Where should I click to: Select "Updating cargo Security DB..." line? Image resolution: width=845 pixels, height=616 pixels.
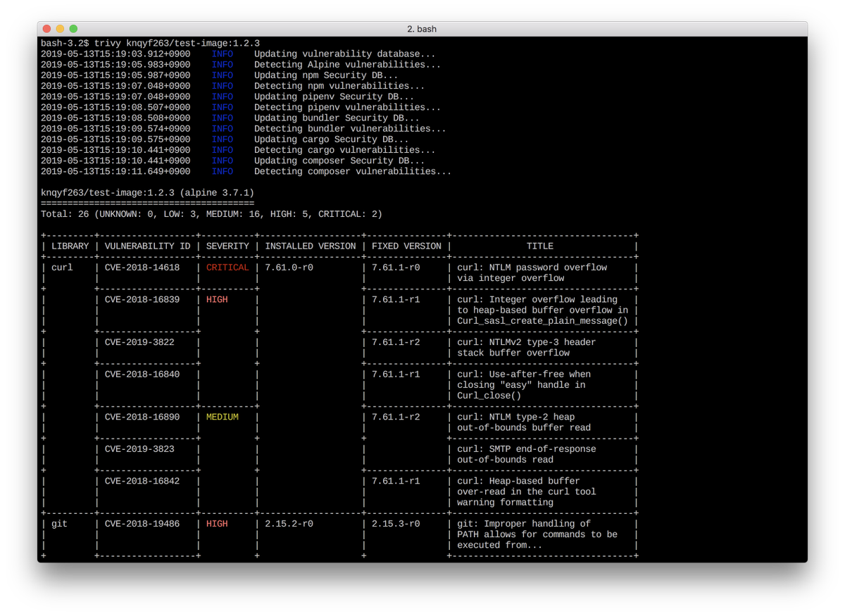point(332,139)
